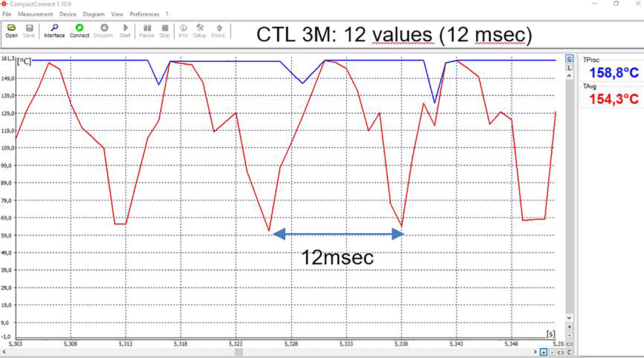This screenshot has height=358, width=644.
Task: Pause the measurement recording
Action: [146, 30]
